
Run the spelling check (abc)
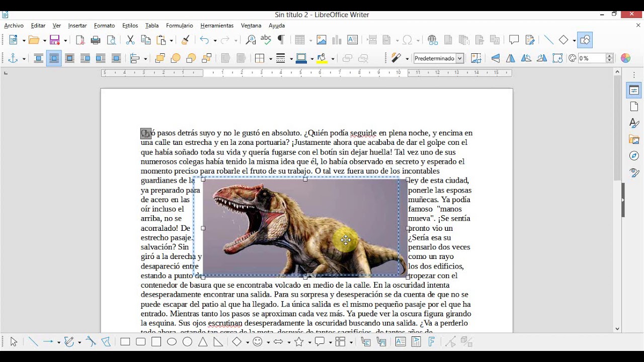pyautogui.click(x=266, y=40)
